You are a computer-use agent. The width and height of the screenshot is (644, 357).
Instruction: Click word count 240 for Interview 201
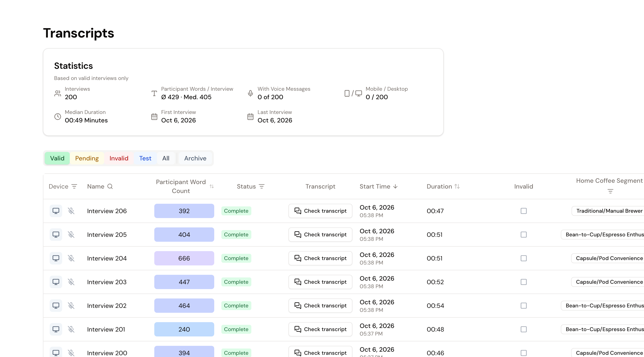184,329
